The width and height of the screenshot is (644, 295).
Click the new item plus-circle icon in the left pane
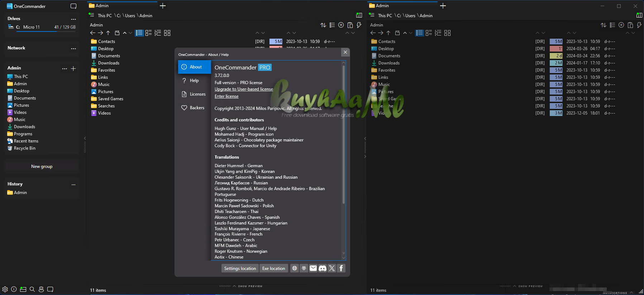click(x=341, y=25)
